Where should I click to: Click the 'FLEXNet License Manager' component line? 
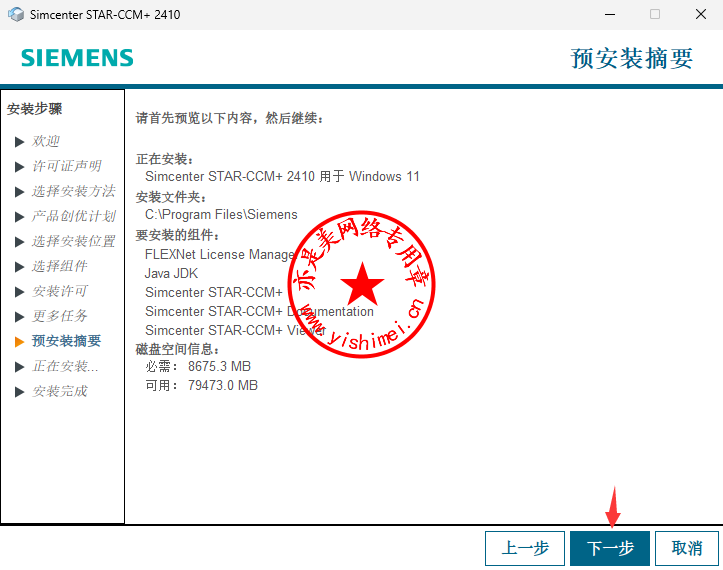tap(219, 255)
